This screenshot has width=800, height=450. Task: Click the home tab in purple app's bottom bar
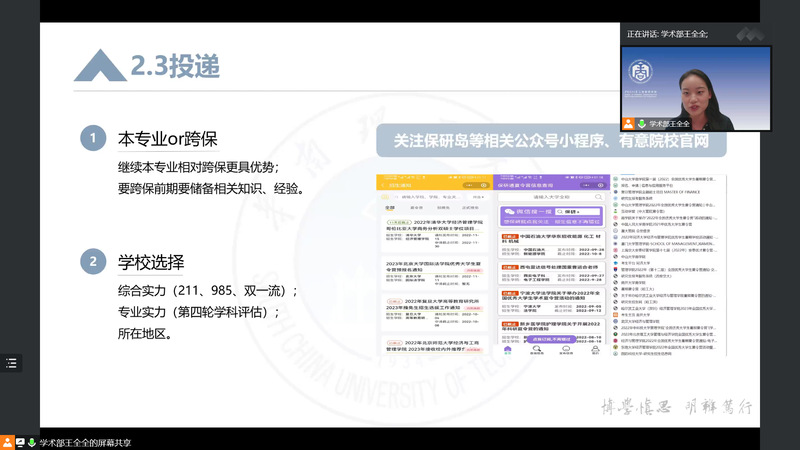508,351
